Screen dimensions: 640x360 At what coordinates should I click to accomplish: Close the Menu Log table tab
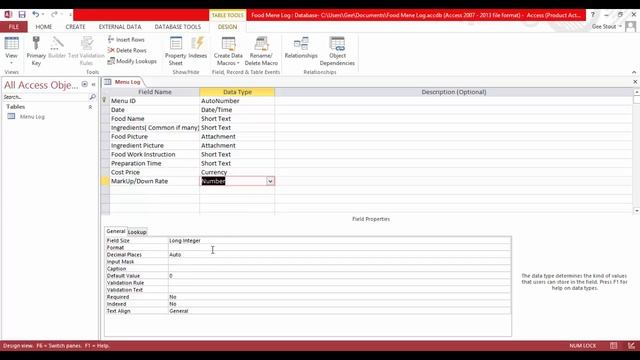635,82
